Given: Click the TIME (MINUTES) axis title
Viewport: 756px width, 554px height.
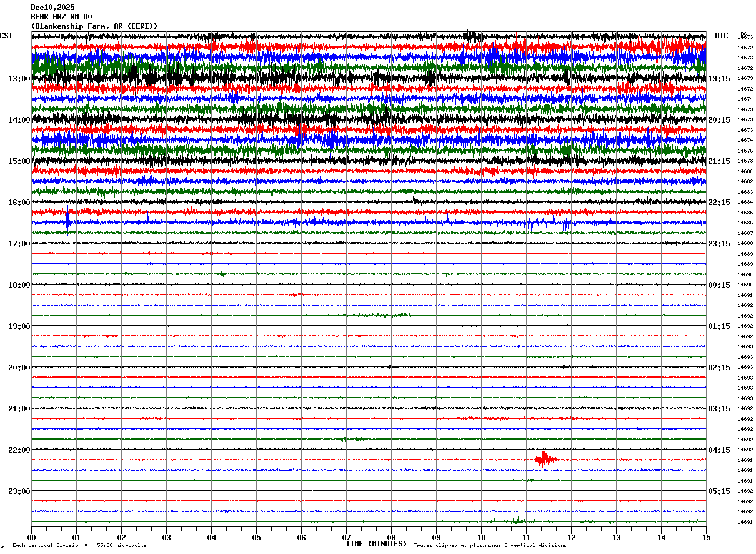Looking at the screenshot, I should (376, 544).
